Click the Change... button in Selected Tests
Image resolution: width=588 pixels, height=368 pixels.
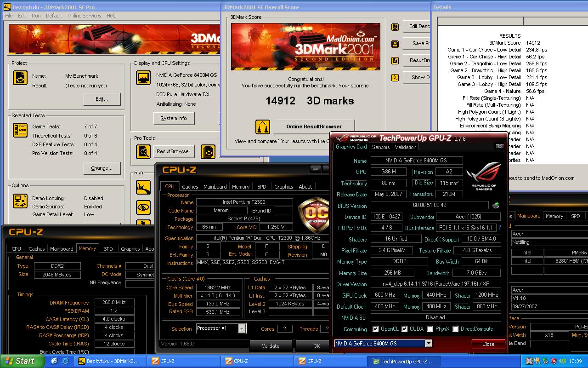click(102, 168)
